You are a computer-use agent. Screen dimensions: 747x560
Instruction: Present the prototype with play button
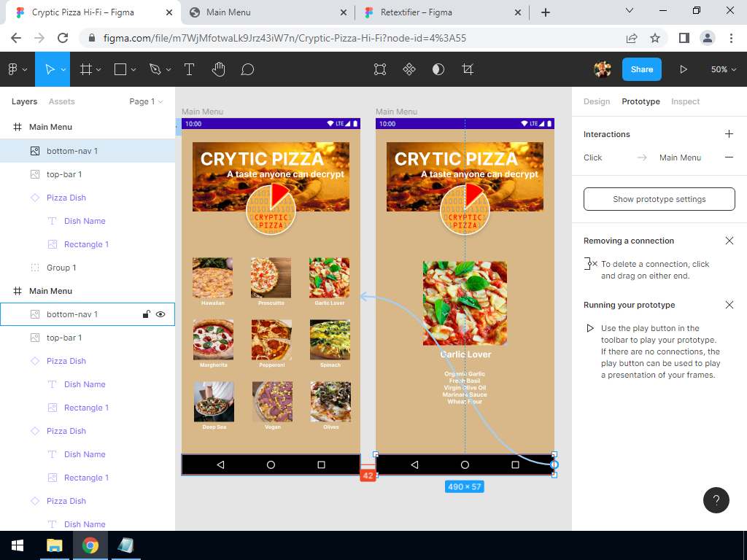coord(683,69)
